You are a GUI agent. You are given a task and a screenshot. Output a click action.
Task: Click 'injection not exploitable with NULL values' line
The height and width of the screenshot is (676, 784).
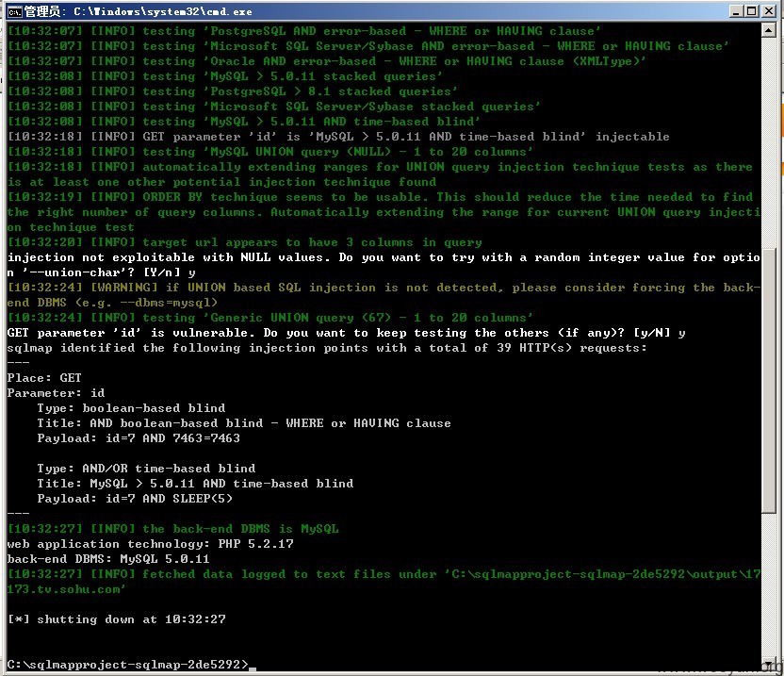[x=384, y=265]
